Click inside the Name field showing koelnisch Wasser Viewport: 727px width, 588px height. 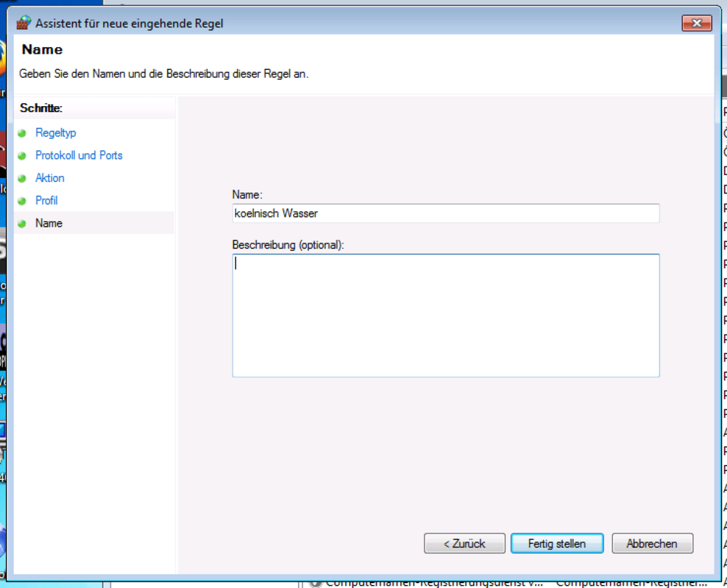point(446,213)
